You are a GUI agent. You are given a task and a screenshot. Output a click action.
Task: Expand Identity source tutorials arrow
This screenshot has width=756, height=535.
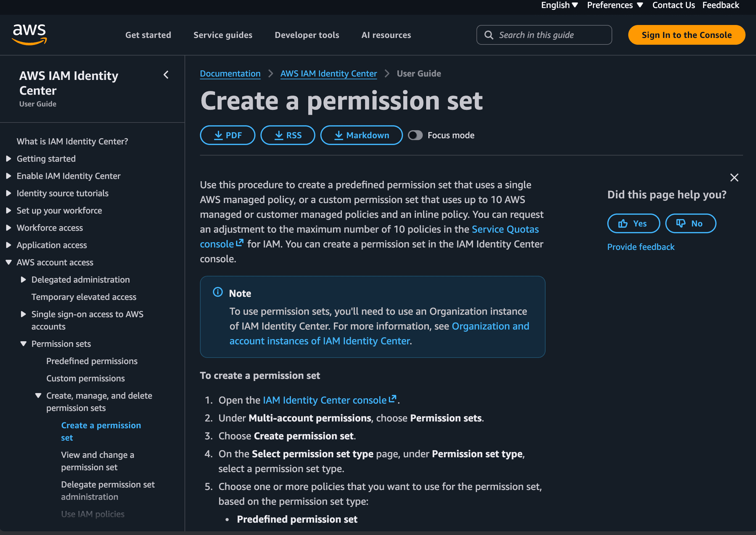tap(9, 193)
